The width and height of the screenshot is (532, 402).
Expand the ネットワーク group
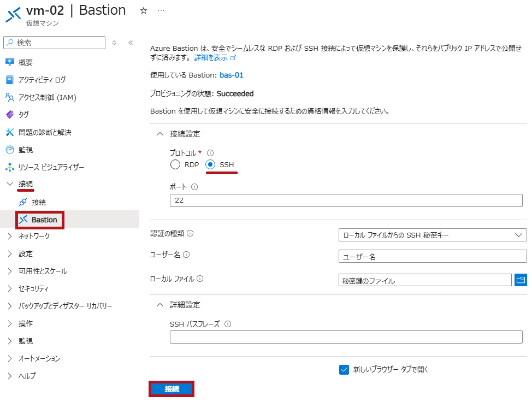coord(10,236)
